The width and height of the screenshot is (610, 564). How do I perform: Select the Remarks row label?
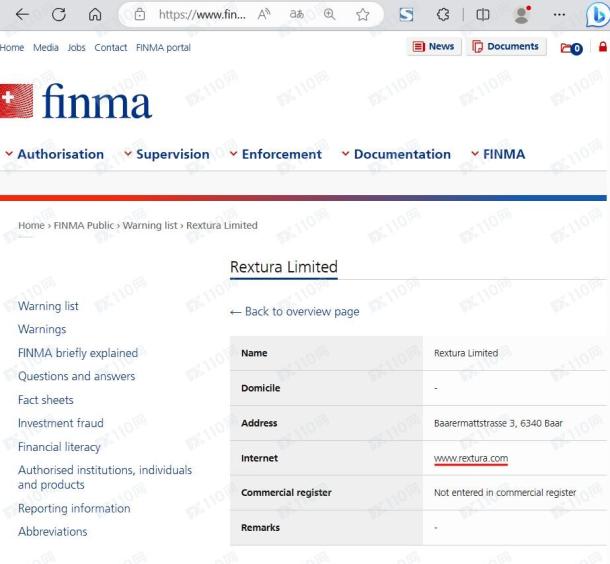260,527
